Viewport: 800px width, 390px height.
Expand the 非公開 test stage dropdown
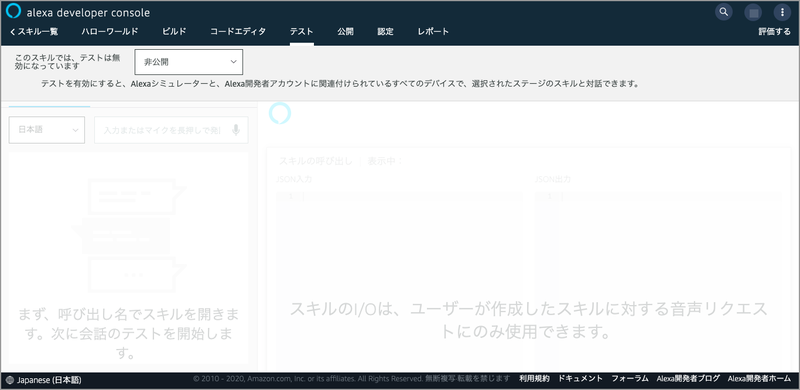tap(189, 62)
